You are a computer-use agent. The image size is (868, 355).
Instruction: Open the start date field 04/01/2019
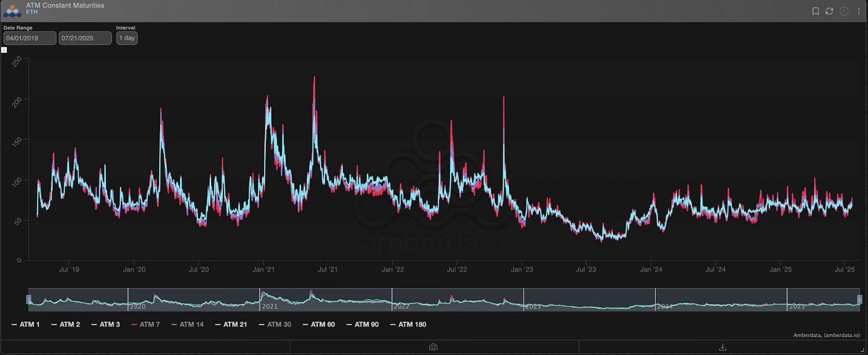[30, 38]
